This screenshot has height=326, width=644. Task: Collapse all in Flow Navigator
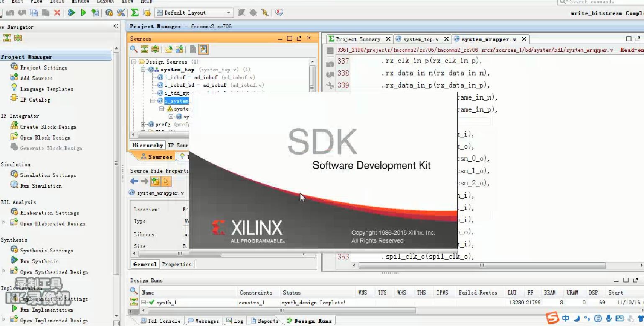coord(7,38)
